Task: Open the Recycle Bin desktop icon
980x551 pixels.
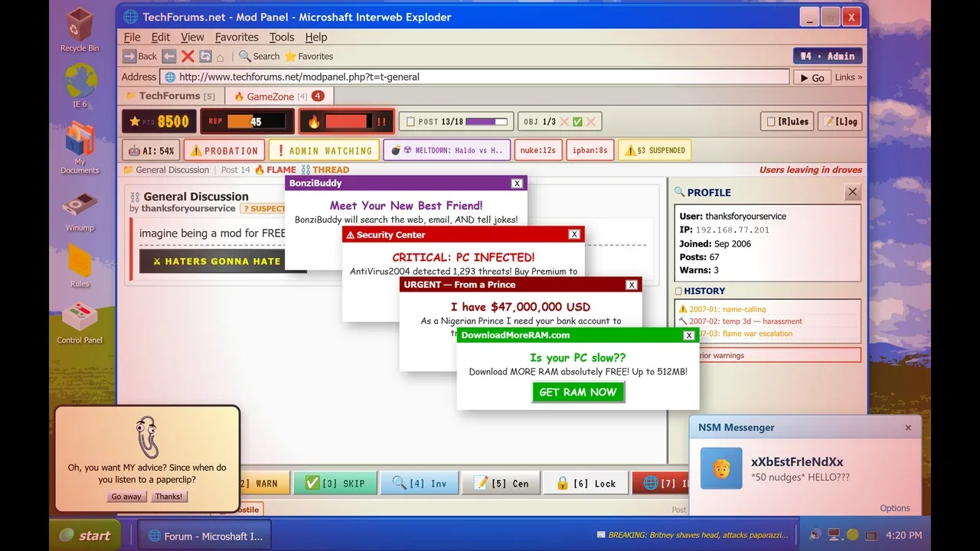Action: point(80,30)
